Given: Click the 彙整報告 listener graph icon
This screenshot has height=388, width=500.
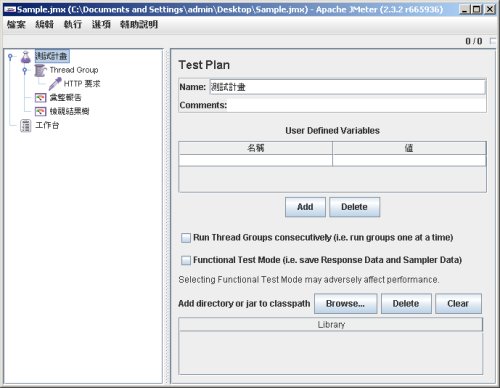Looking at the screenshot, I should [40, 98].
